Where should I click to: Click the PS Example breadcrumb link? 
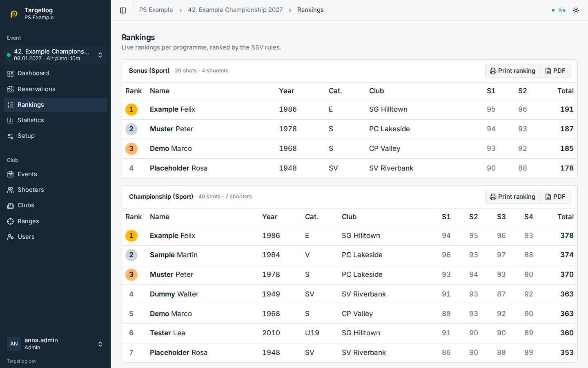click(156, 10)
